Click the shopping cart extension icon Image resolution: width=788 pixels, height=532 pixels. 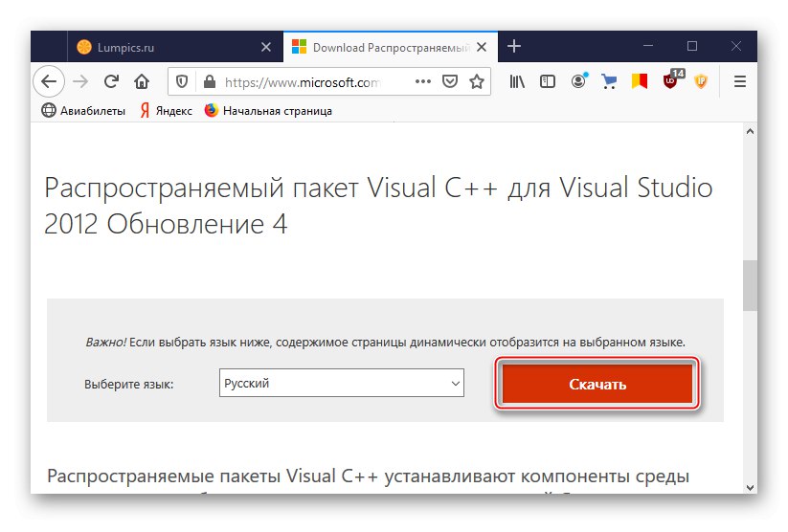coord(609,81)
